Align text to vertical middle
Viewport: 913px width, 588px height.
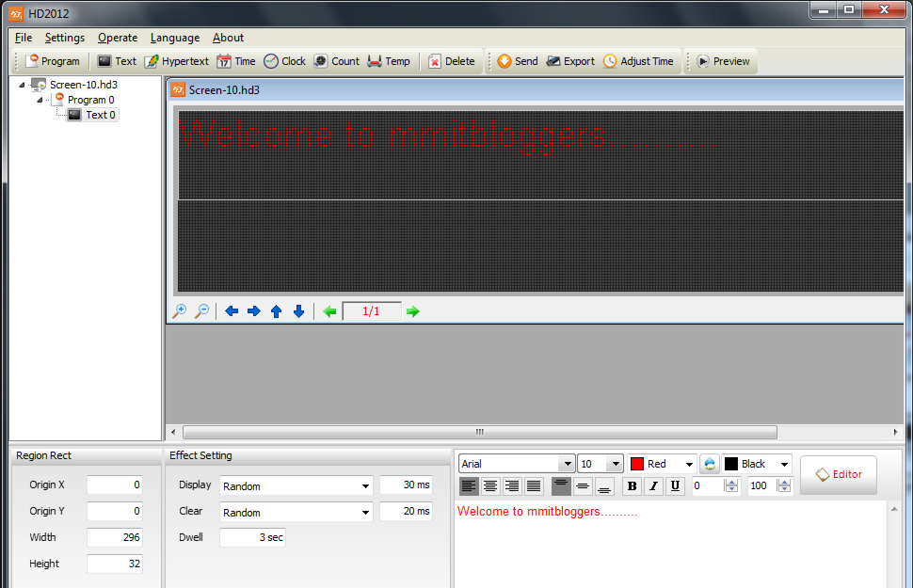pos(583,485)
